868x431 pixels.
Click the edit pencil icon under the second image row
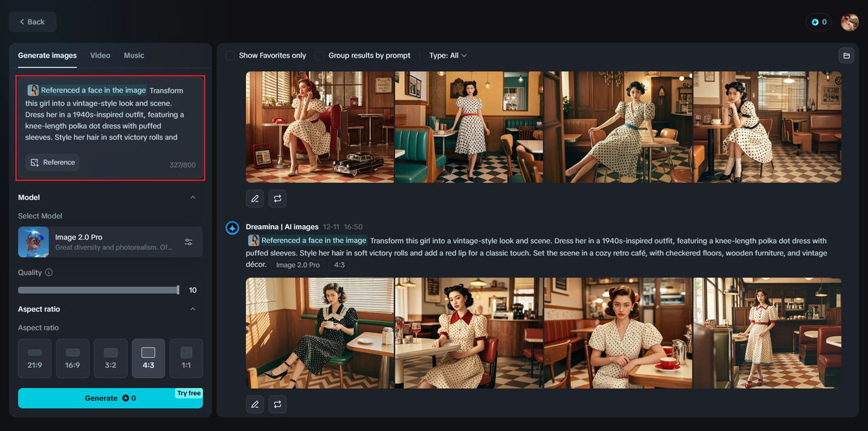point(255,405)
